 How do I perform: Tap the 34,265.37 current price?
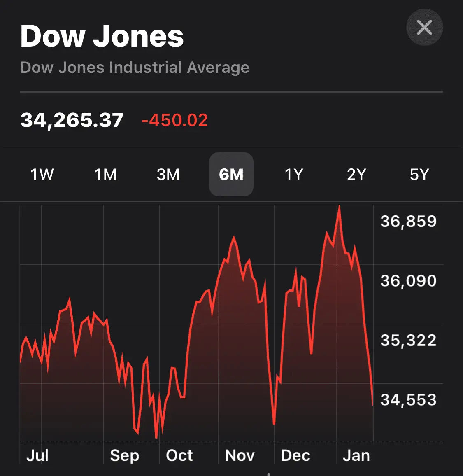(72, 120)
